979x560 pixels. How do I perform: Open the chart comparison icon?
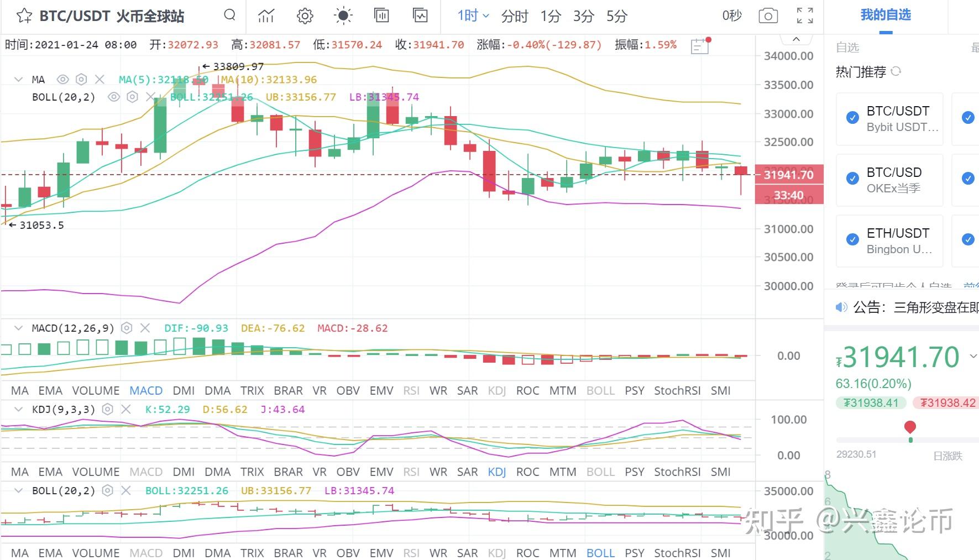[421, 15]
